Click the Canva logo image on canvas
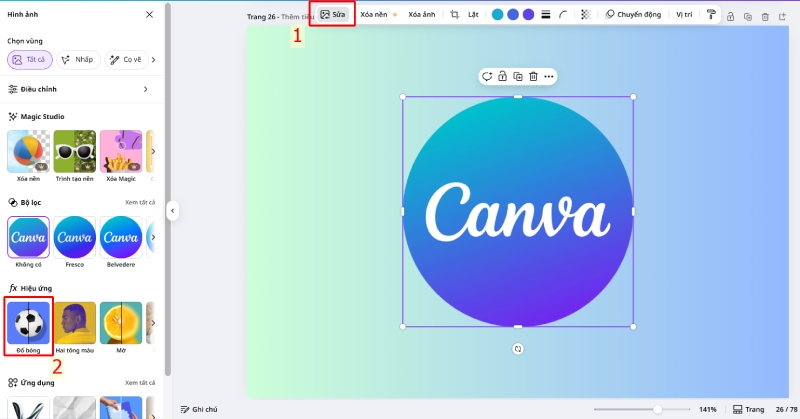 518,211
